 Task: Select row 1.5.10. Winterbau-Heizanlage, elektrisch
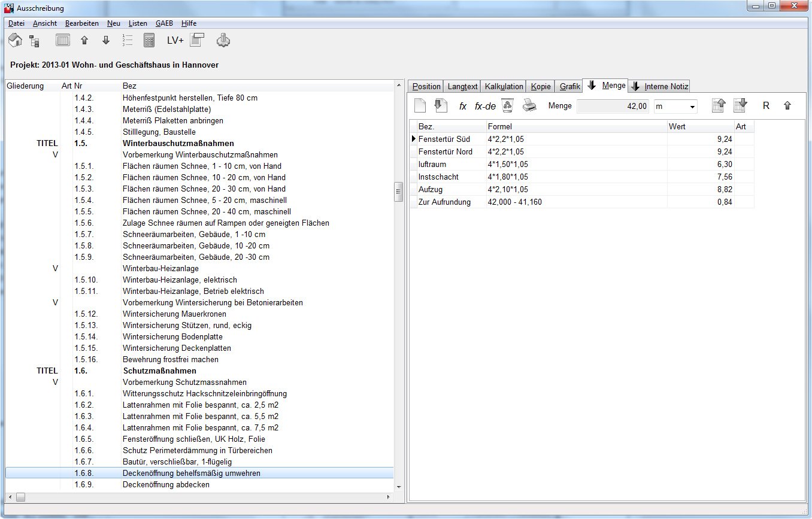(x=199, y=280)
